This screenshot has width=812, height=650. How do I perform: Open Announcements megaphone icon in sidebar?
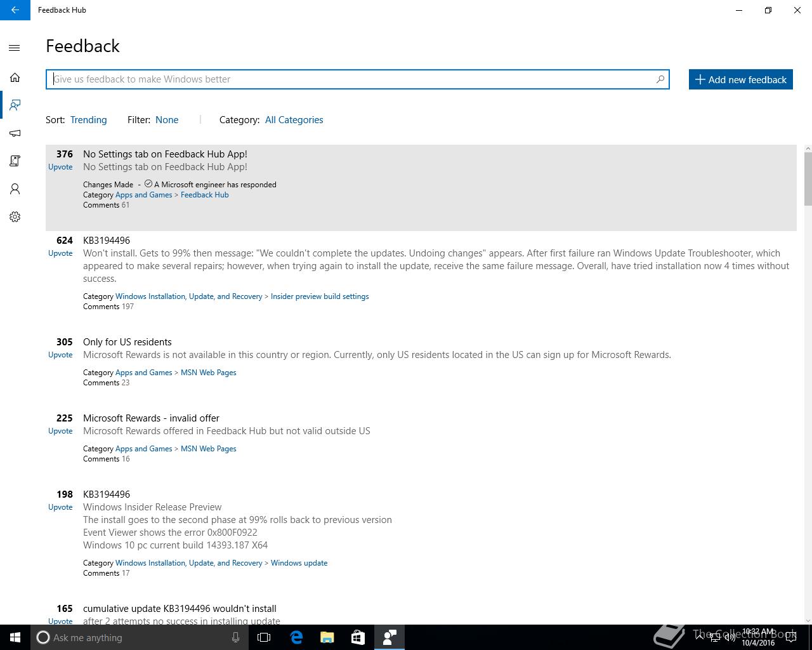pyautogui.click(x=15, y=133)
